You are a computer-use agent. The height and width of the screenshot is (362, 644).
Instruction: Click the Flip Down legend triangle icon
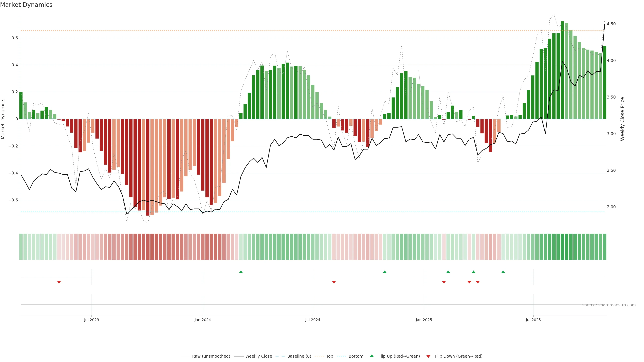(x=428, y=356)
